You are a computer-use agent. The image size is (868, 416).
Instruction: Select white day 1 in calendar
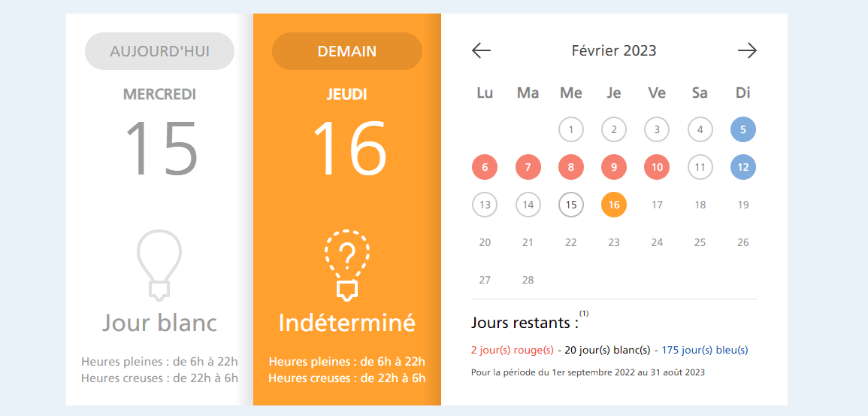[x=571, y=129]
